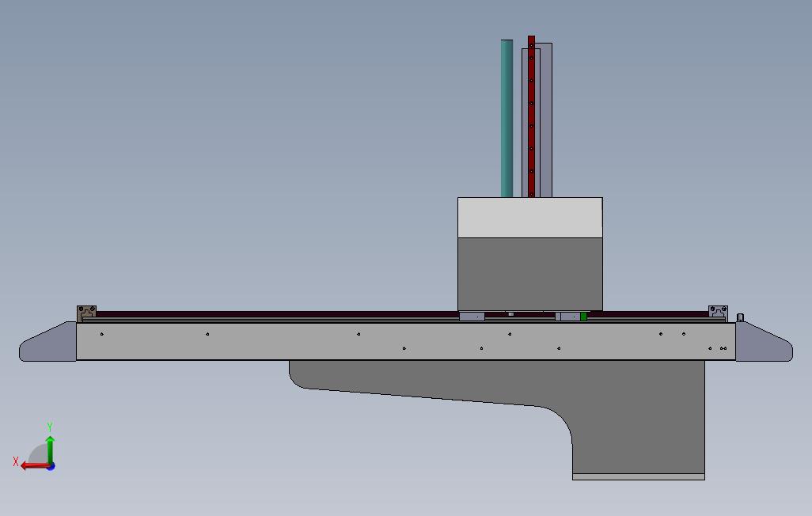This screenshot has height=516, width=812.
Task: Click the blue Z axis dot of the triad
Action: (51, 467)
